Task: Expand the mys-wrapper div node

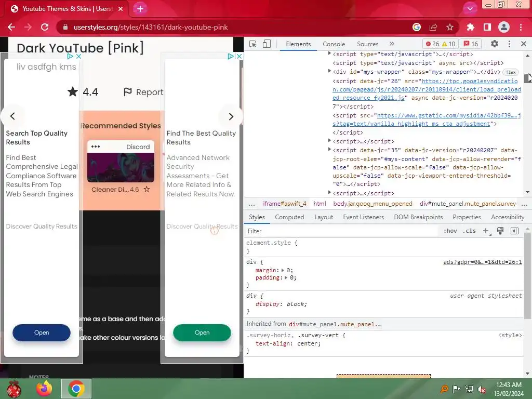Action: click(x=329, y=71)
